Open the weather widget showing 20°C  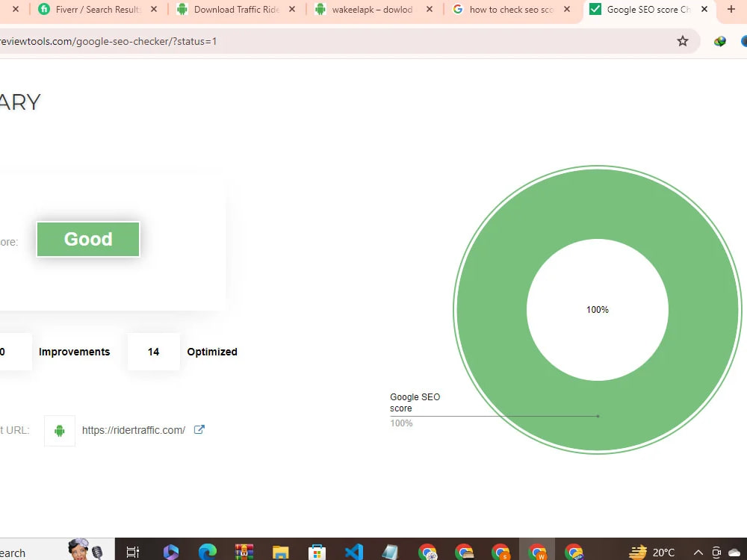(651, 553)
